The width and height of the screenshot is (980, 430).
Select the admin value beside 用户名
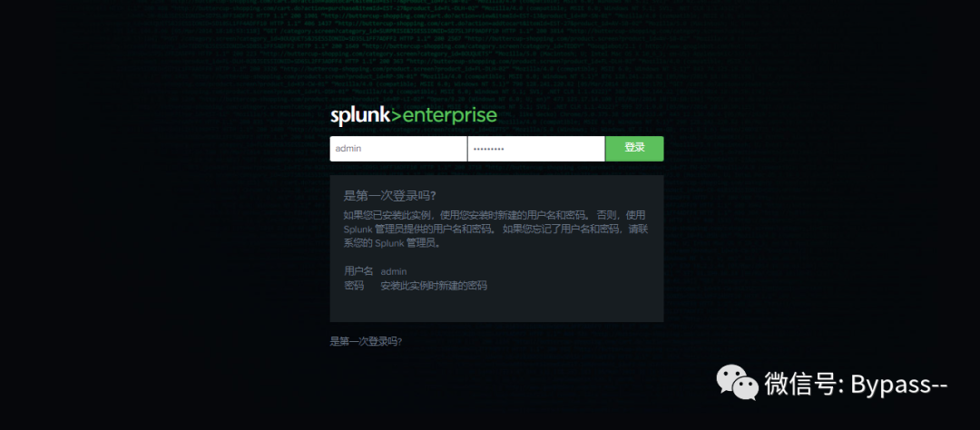pos(394,272)
